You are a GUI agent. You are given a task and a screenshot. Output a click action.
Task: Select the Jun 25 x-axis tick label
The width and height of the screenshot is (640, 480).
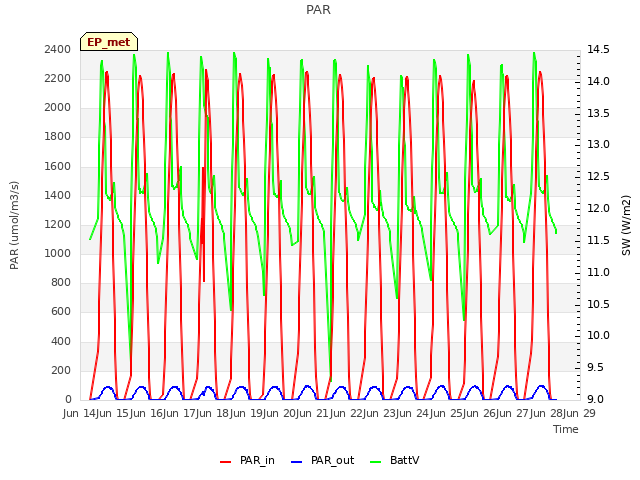coord(448,413)
